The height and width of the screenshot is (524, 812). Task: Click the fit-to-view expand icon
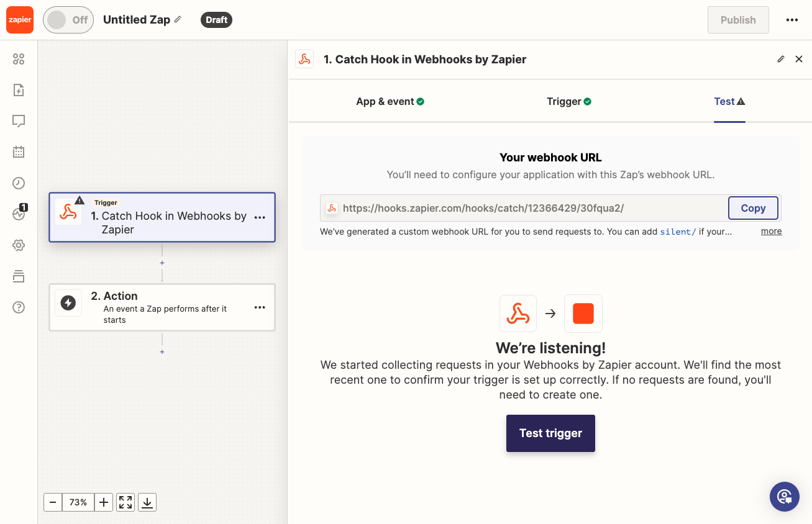[x=125, y=502]
